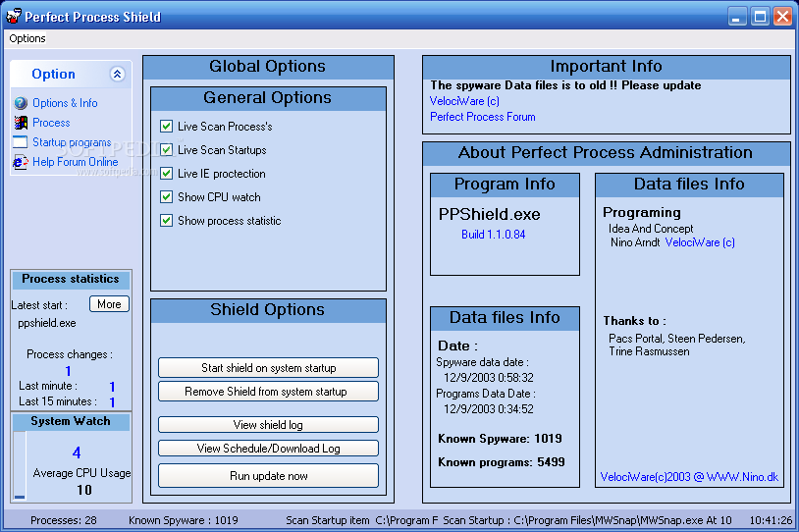Screen dimensions: 799x532
Task: Click Start shield on system startup
Action: click(x=269, y=368)
